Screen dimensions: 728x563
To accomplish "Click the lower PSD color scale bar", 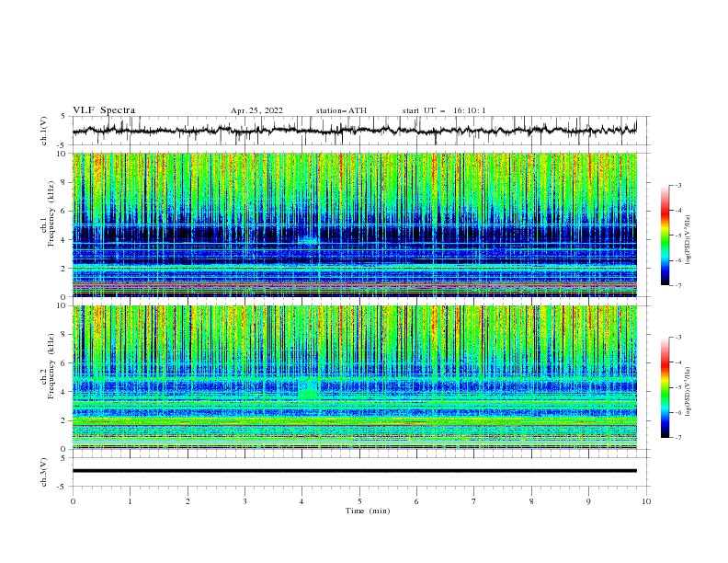I will [665, 387].
